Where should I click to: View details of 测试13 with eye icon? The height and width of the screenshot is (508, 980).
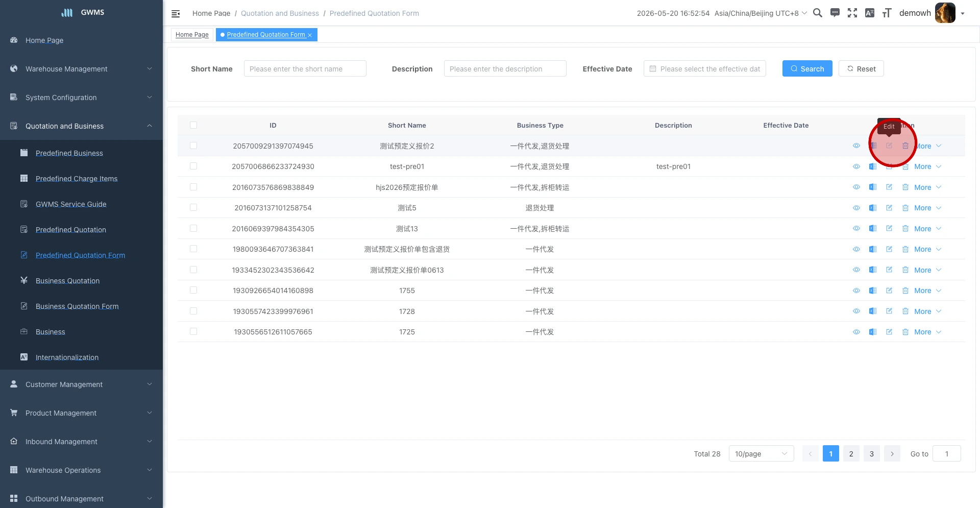click(856, 229)
